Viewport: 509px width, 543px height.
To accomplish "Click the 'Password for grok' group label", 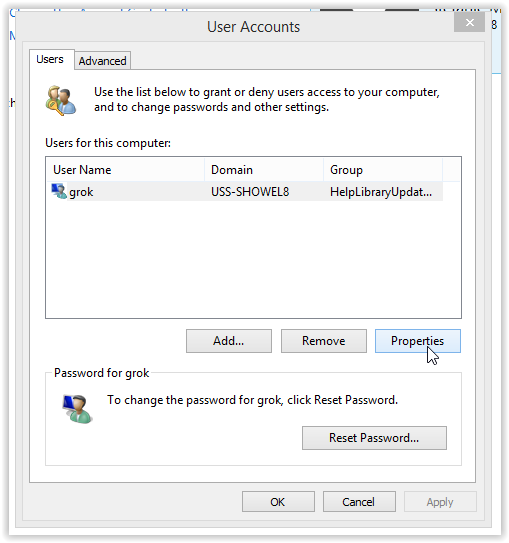I will 101,373.
